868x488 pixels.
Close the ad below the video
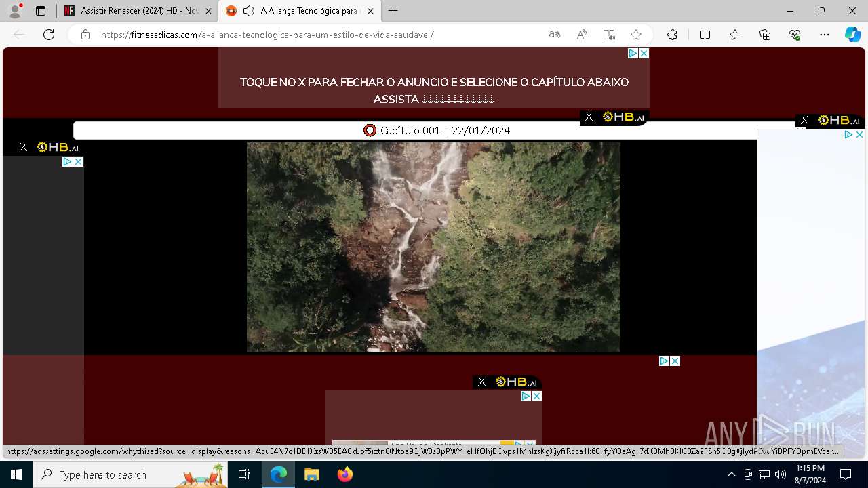(675, 361)
